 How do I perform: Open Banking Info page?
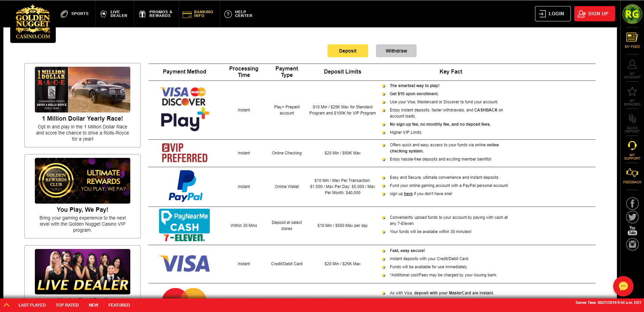(199, 14)
